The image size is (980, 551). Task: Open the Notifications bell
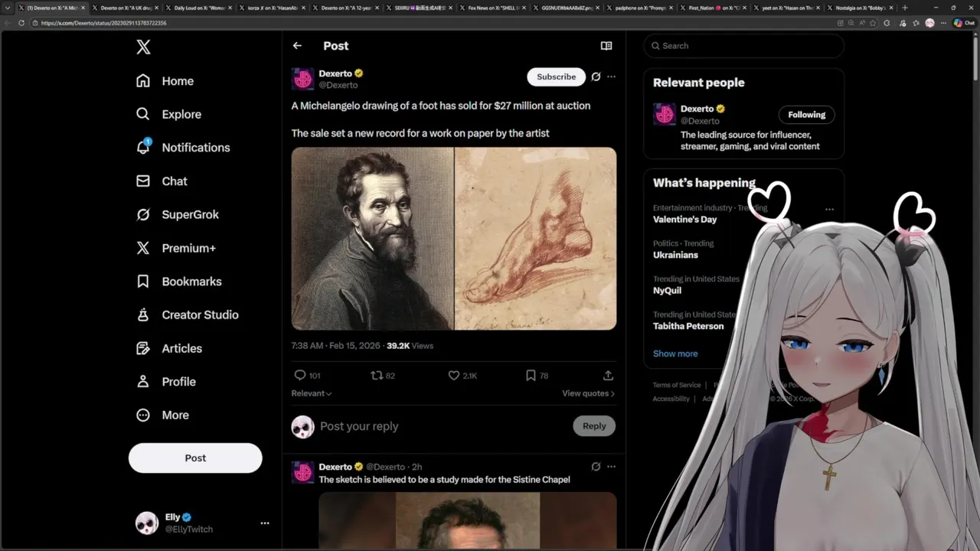[182, 148]
